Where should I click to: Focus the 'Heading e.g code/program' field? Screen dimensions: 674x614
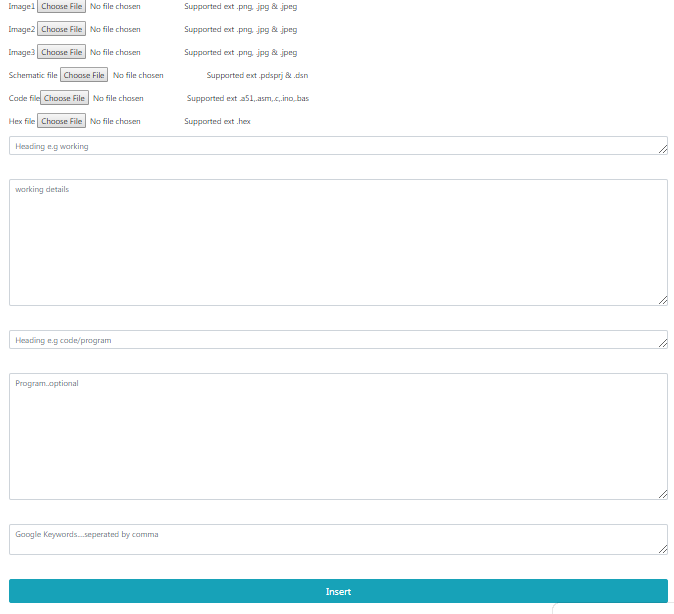tap(330, 340)
